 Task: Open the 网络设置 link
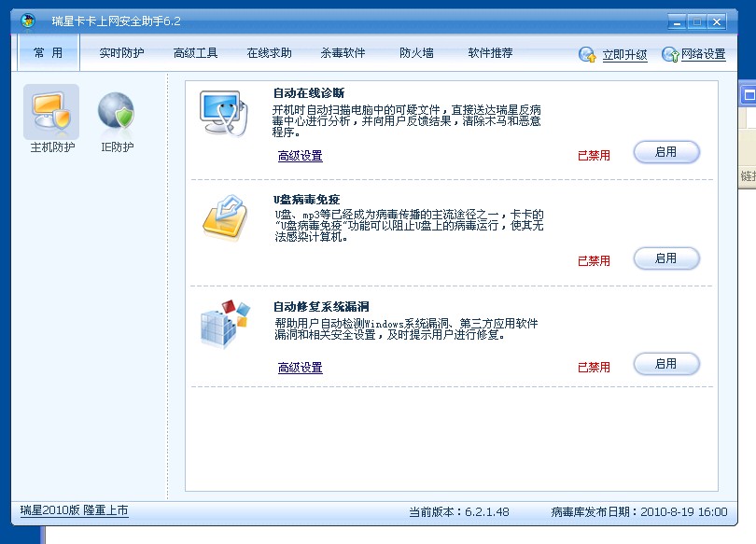(x=704, y=54)
